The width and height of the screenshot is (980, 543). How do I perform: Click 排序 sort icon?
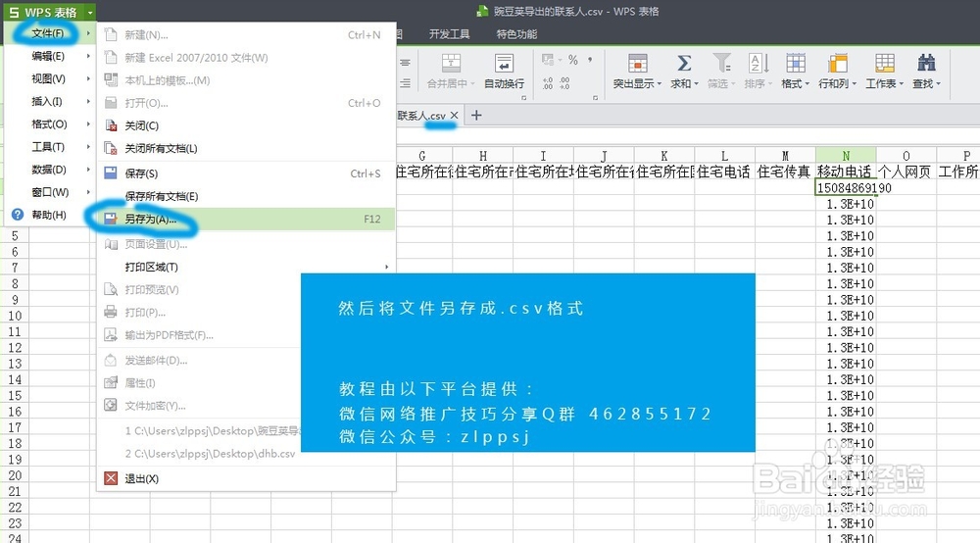759,63
